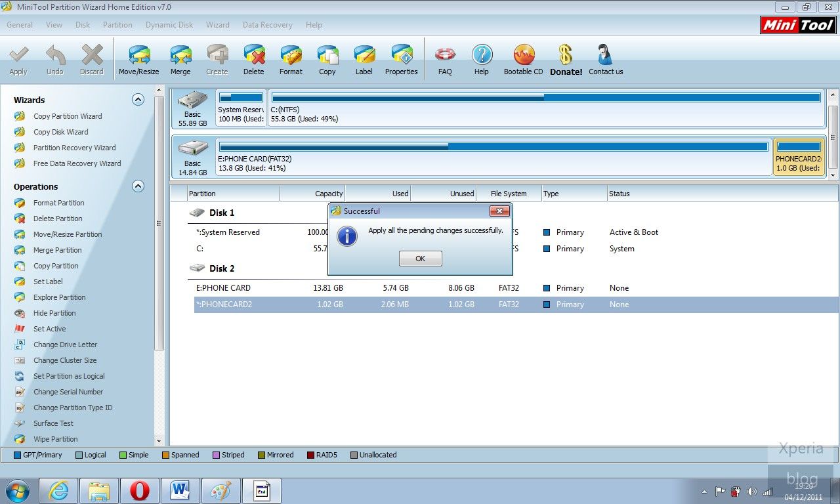This screenshot has width=840, height=504.
Task: Collapse the Wizards panel section
Action: 138,100
